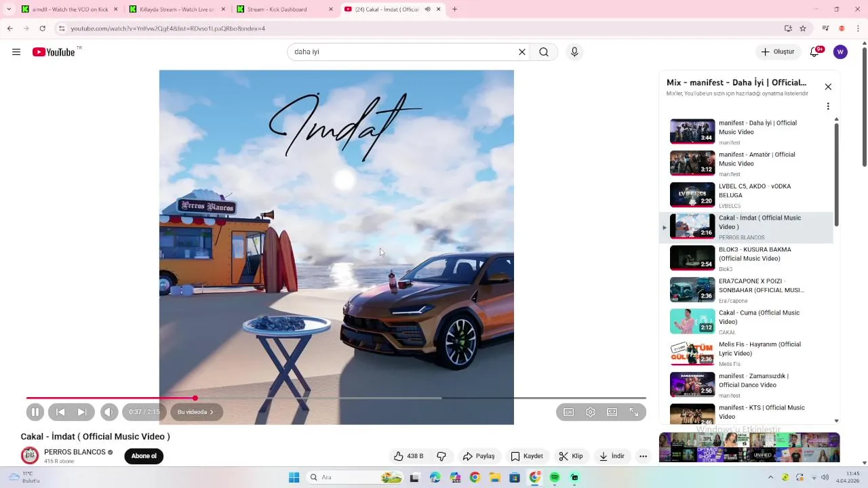The width and height of the screenshot is (868, 488).
Task: Click the Paylaş share button
Action: pos(479,456)
